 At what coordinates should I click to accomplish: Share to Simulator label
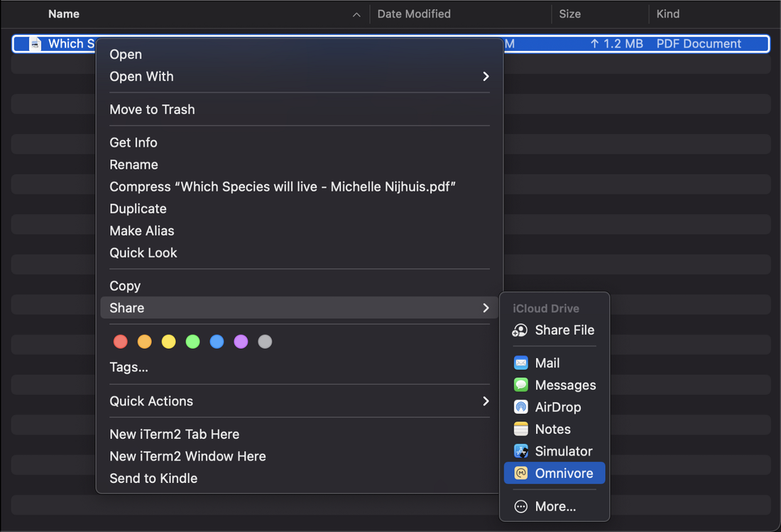[564, 451]
